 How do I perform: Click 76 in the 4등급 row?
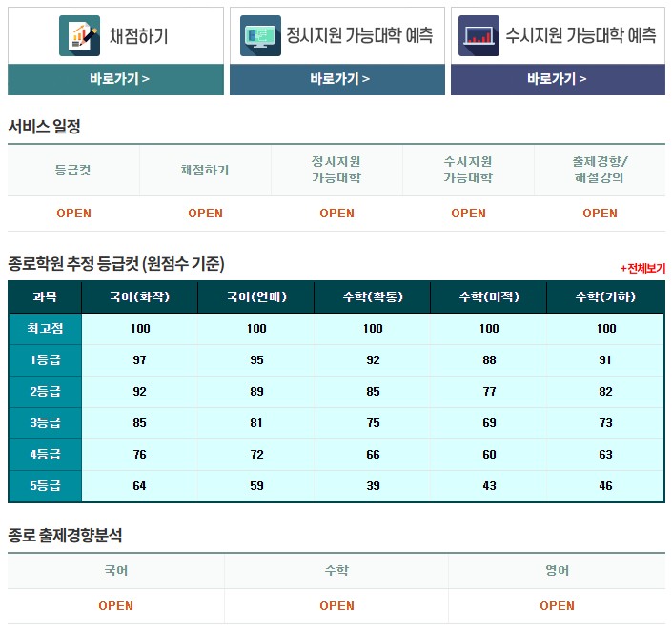click(x=140, y=455)
